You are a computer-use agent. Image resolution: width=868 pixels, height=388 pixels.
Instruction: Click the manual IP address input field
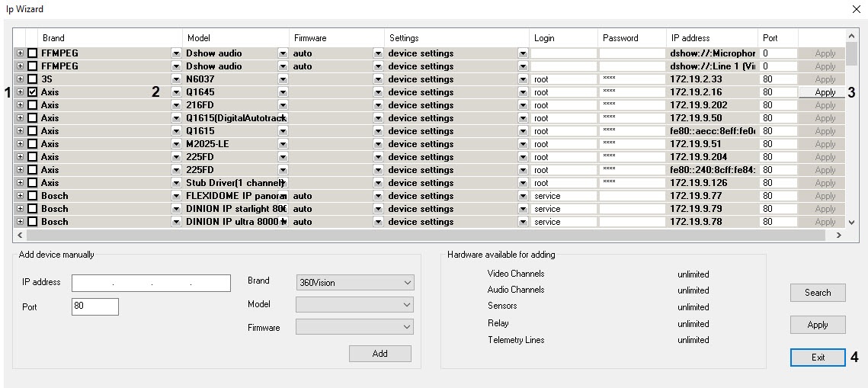151,284
